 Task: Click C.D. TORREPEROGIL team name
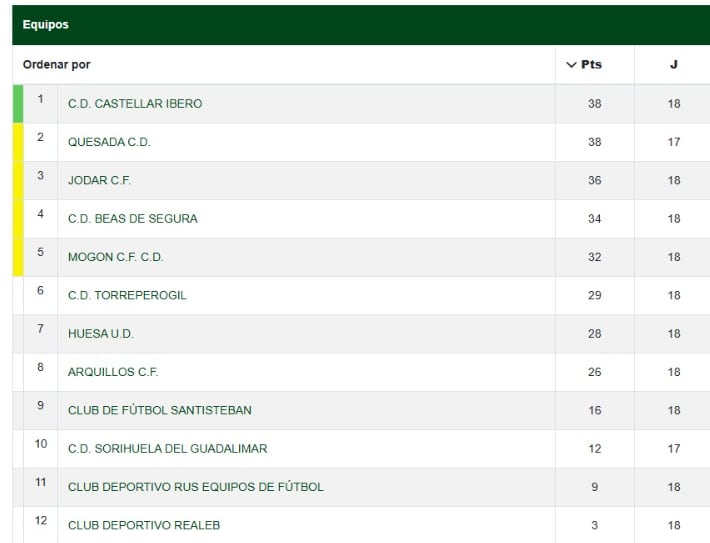[x=127, y=296]
